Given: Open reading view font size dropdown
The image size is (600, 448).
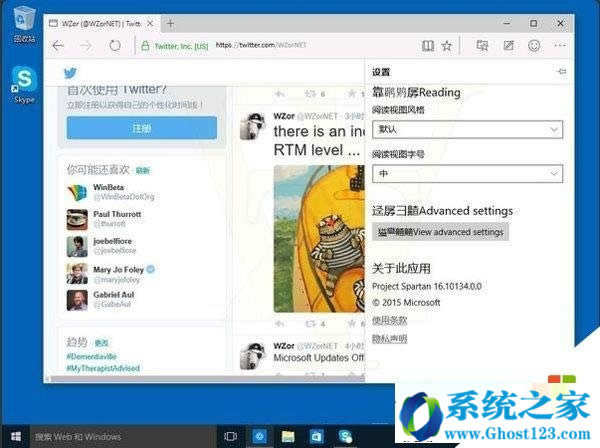Looking at the screenshot, I should 467,174.
